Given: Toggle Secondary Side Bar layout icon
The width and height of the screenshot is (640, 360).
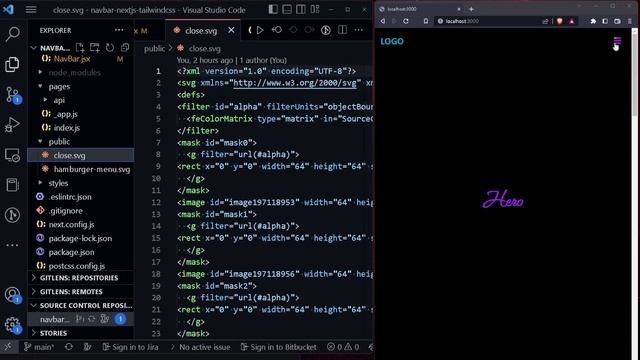Looking at the screenshot, I should (x=301, y=9).
